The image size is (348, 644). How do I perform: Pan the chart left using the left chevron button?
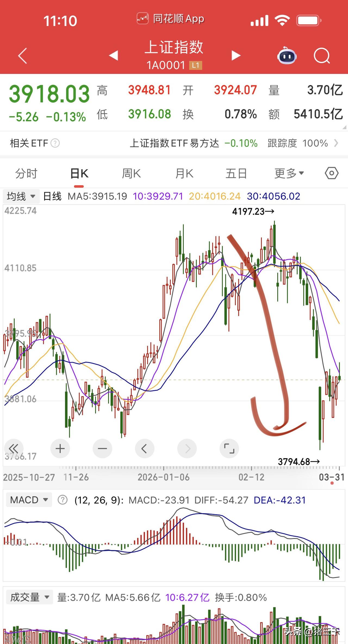click(145, 449)
